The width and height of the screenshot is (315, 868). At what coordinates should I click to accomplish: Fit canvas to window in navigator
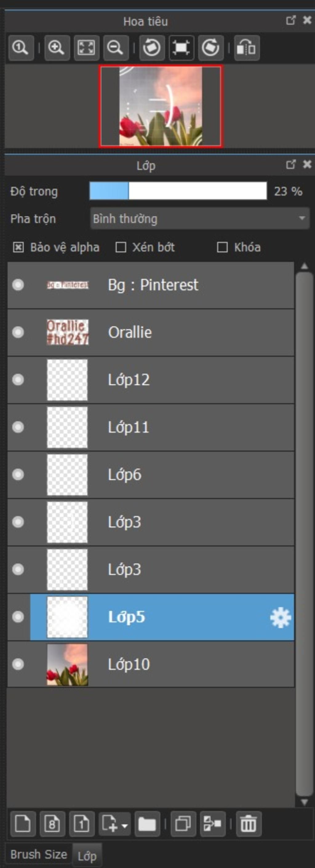pyautogui.click(x=86, y=47)
